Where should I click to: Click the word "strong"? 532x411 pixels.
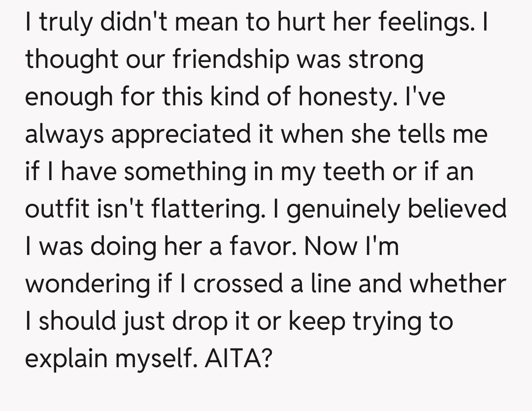[x=386, y=61]
